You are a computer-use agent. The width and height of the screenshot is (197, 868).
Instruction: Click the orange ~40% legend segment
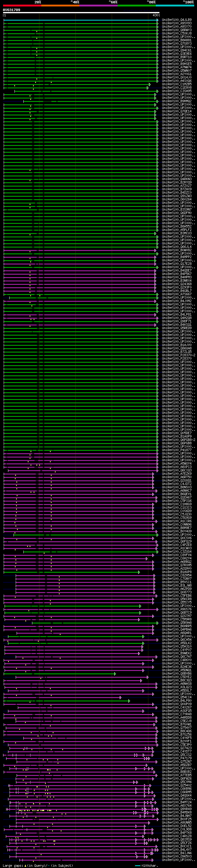coord(60,6)
